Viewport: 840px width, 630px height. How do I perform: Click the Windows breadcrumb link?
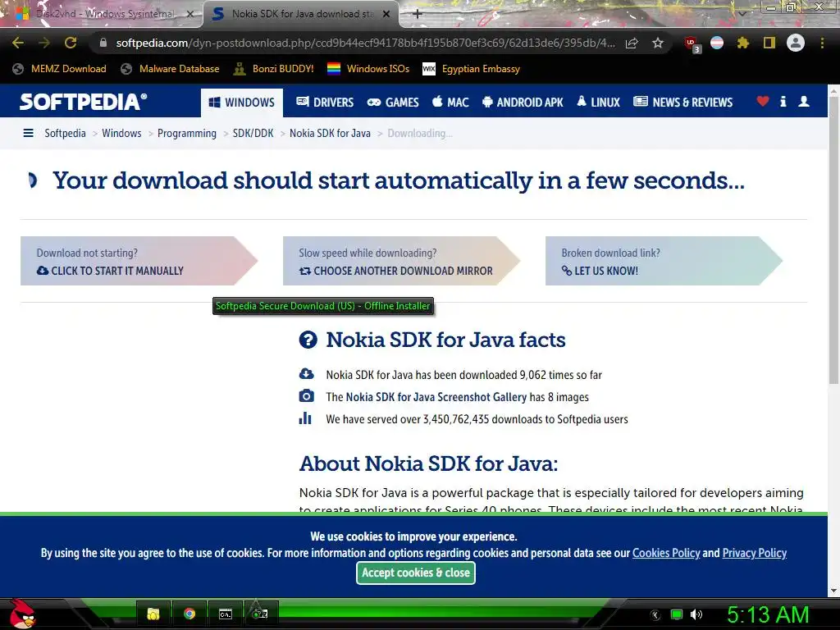point(121,133)
